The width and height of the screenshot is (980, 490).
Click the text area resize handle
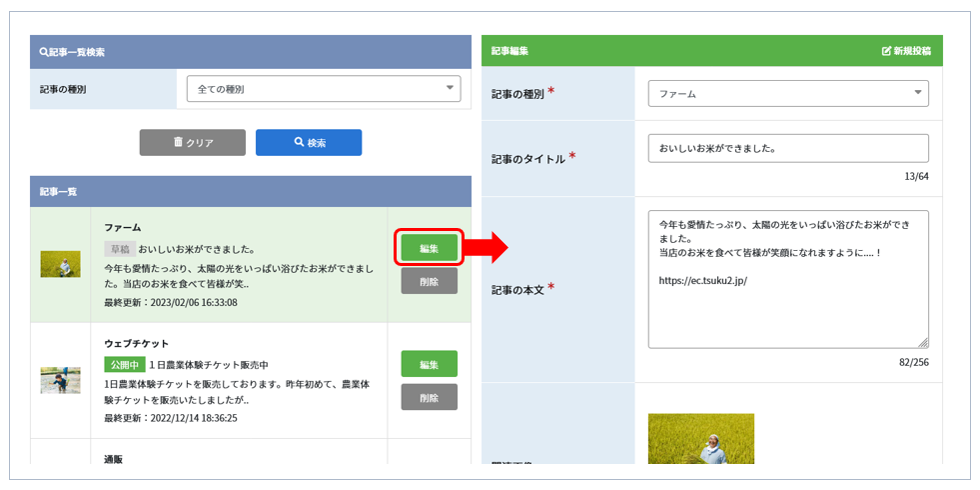point(924,344)
